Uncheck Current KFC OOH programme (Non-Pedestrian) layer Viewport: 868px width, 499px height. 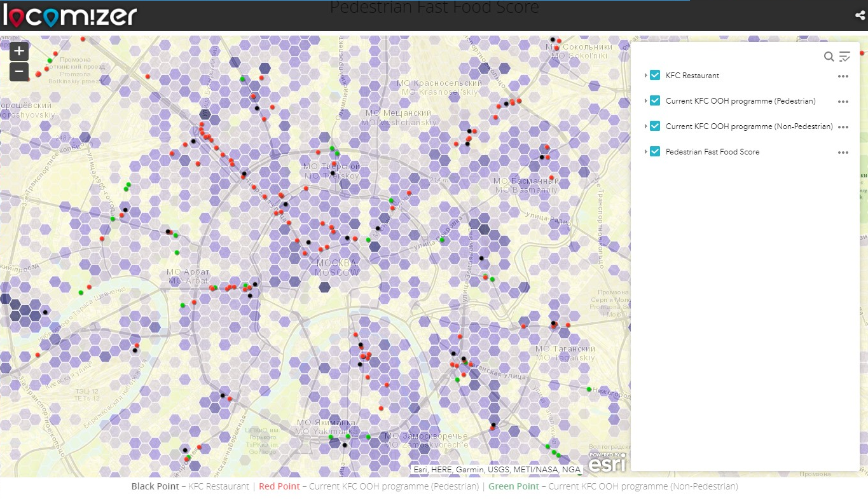[655, 126]
